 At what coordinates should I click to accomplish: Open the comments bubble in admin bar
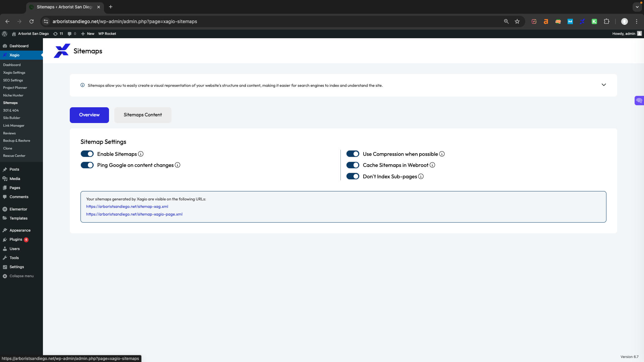(72, 34)
